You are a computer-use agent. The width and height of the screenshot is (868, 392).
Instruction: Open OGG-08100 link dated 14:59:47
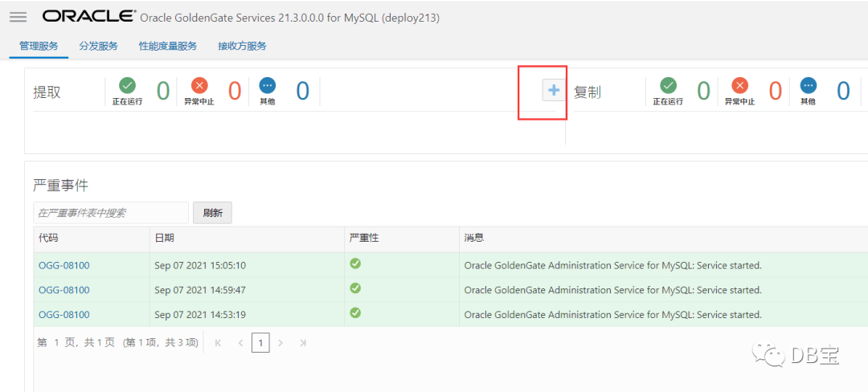[x=63, y=290]
